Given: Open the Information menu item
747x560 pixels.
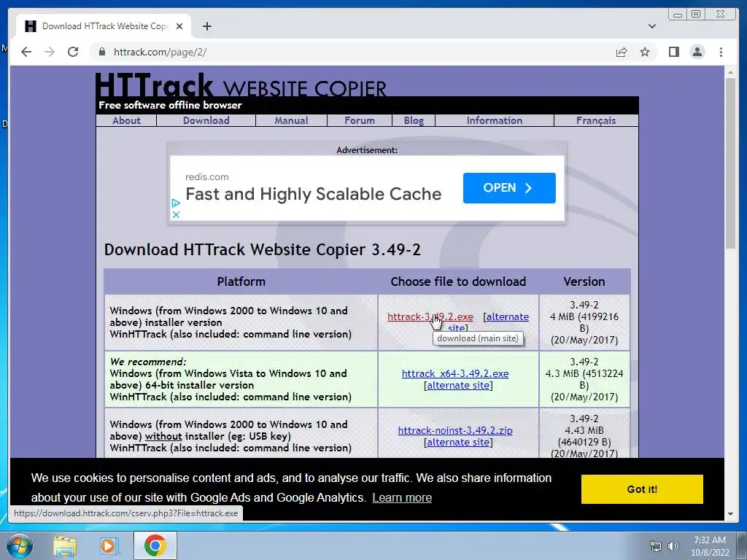Looking at the screenshot, I should [x=495, y=120].
